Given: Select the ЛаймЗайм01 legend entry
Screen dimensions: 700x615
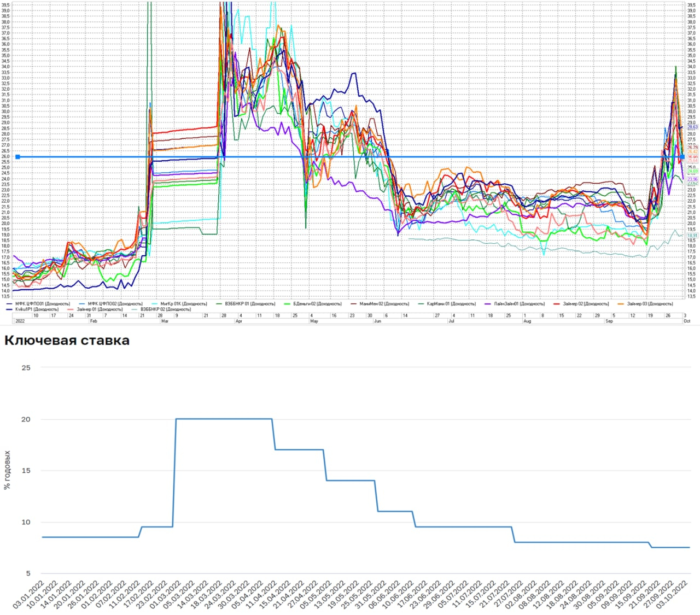Looking at the screenshot, I should [515, 303].
